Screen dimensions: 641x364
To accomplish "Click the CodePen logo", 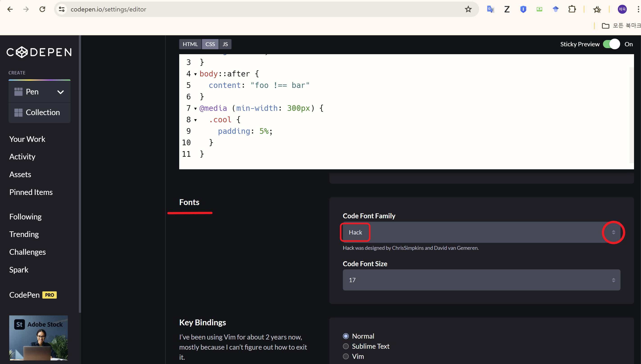I will click(x=39, y=52).
